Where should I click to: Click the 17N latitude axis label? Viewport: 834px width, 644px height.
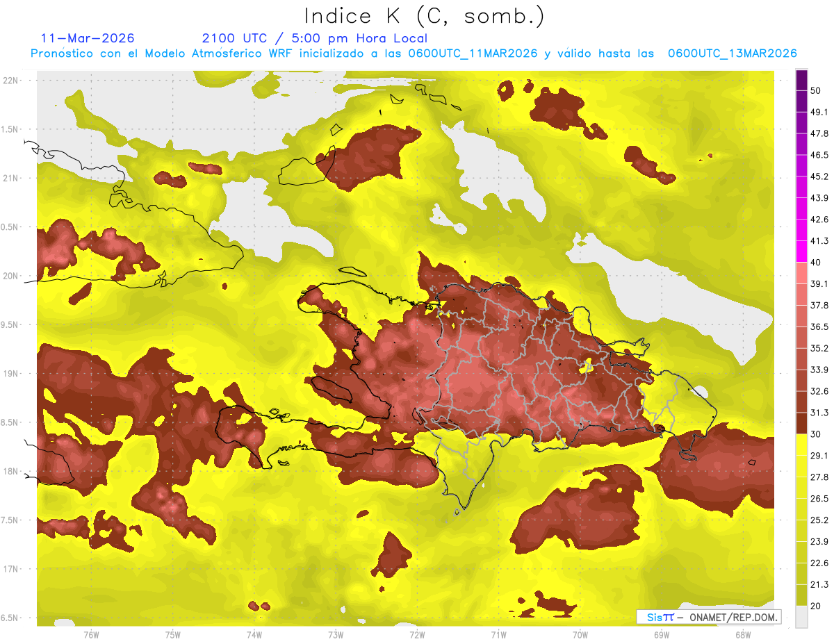[x=11, y=569]
